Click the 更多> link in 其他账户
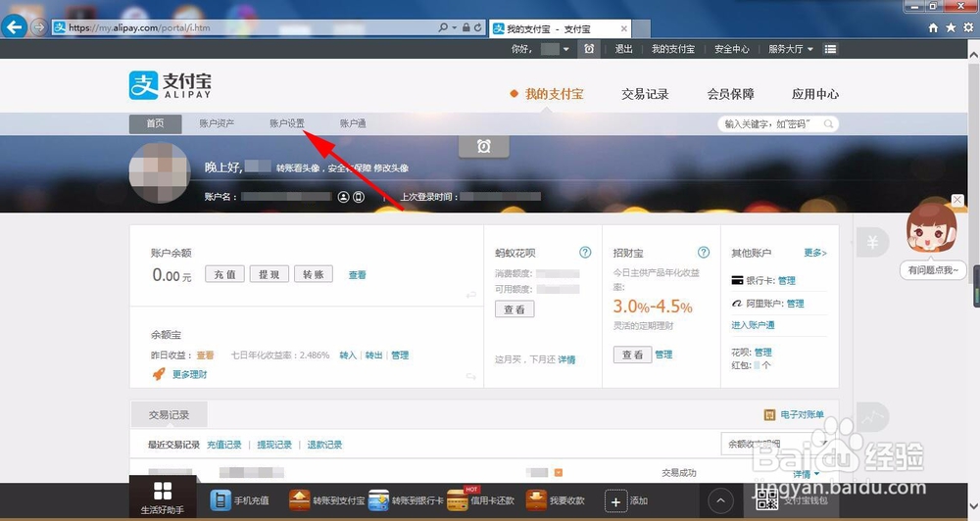 point(815,253)
